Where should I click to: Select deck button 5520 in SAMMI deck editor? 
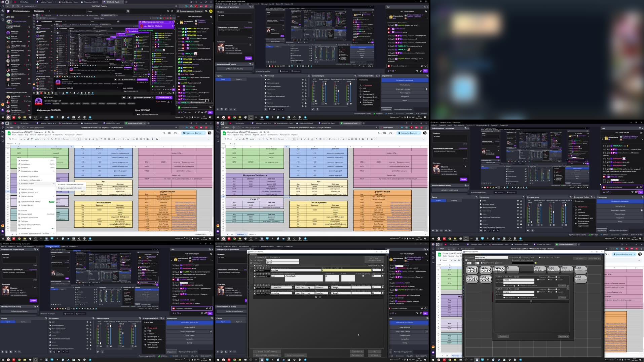pos(486,279)
